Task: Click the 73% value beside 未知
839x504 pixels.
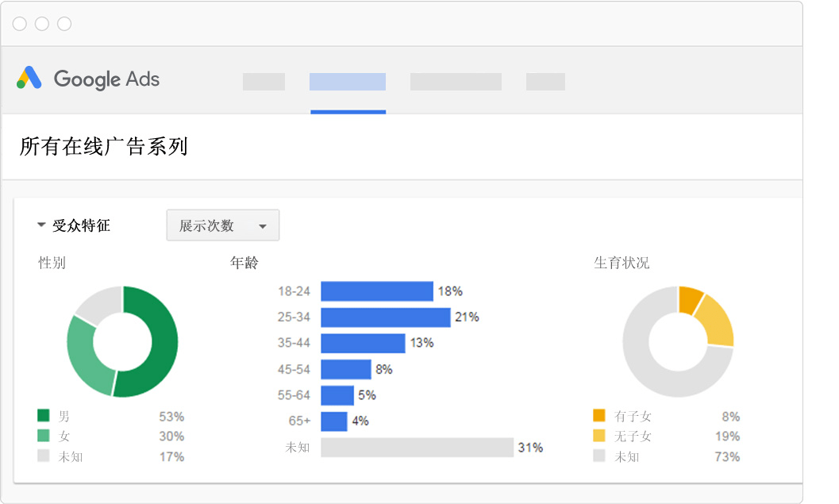Action: 729,456
